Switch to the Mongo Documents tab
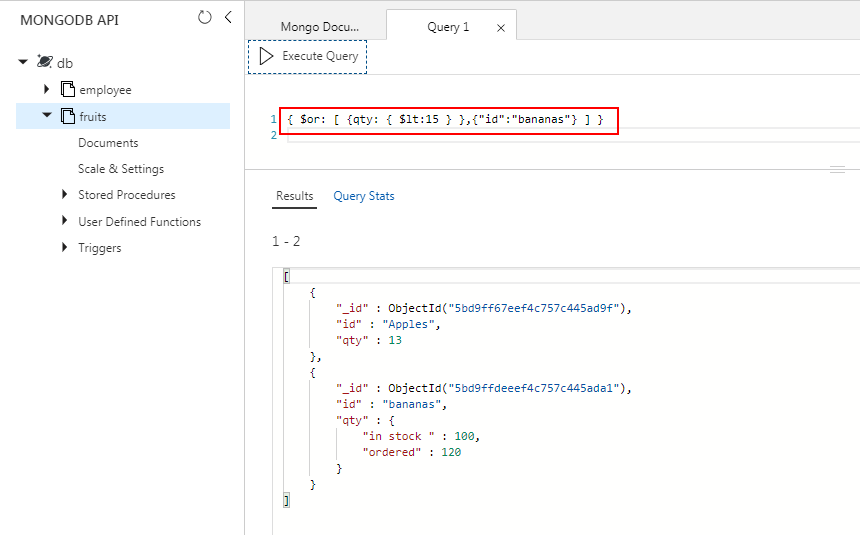The width and height of the screenshot is (860, 535). (318, 27)
